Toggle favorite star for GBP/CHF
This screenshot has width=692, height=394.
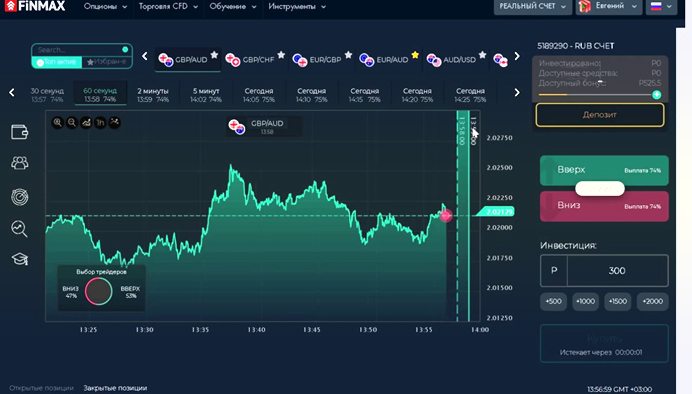(x=281, y=55)
